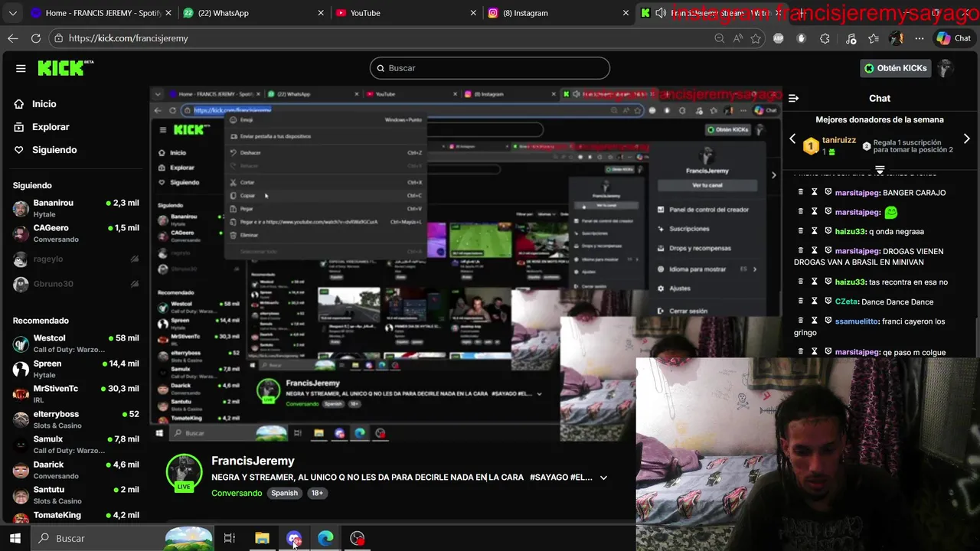The width and height of the screenshot is (980, 551).
Task: Click the Spanish language tag
Action: [284, 493]
